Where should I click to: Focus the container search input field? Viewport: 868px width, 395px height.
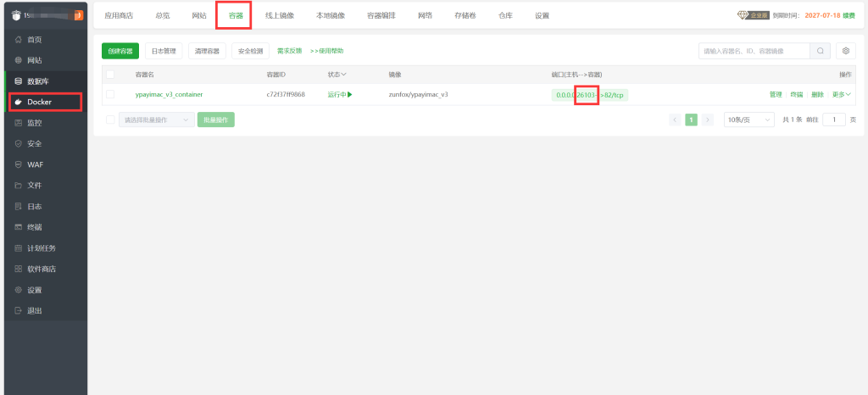(754, 51)
